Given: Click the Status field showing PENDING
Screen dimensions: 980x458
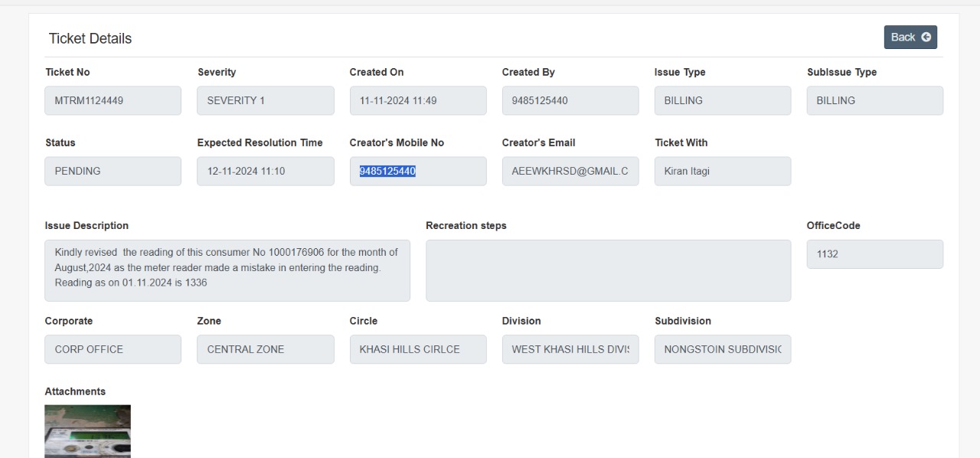Looking at the screenshot, I should (113, 171).
